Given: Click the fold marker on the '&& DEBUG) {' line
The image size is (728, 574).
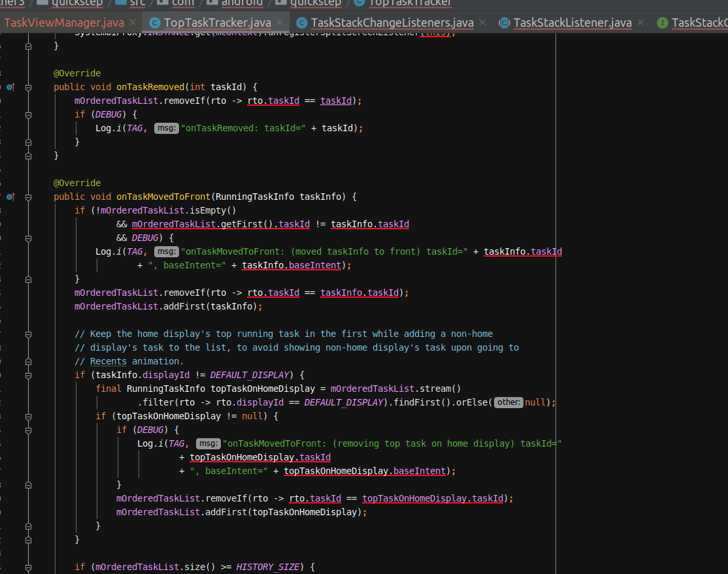Looking at the screenshot, I should tap(28, 238).
